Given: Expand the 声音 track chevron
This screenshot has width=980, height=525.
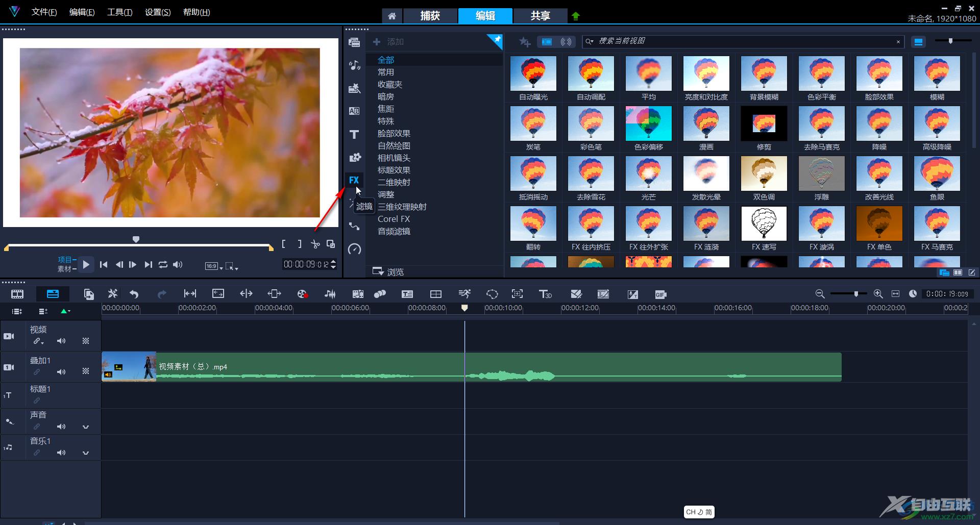Looking at the screenshot, I should pyautogui.click(x=86, y=427).
